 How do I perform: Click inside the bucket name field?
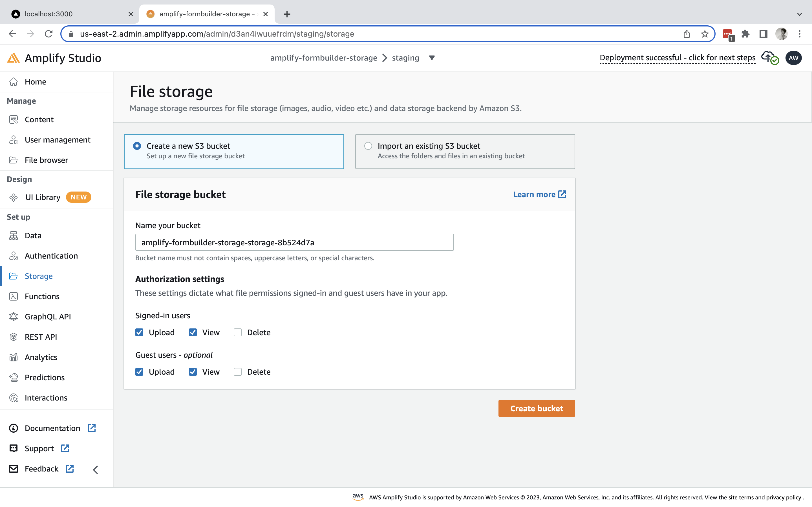point(294,242)
